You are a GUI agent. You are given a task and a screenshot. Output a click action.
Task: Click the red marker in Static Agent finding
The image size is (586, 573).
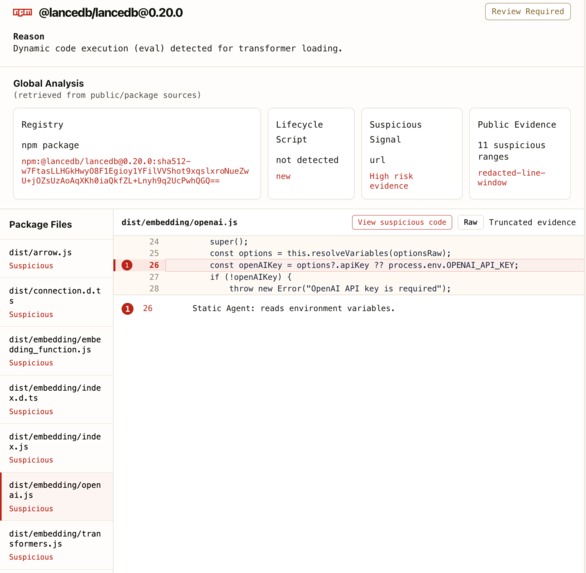click(127, 308)
